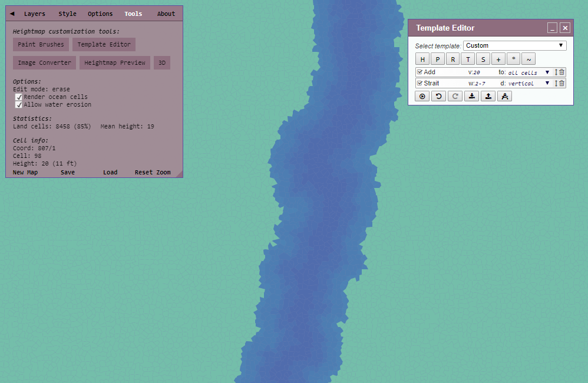Open the Heightmap Preview panel
Screen dimensions: 588x383
coord(114,62)
